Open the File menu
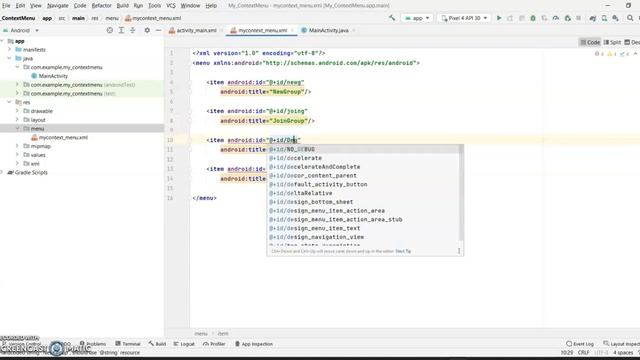The width and height of the screenshot is (640, 360). (x=6, y=6)
